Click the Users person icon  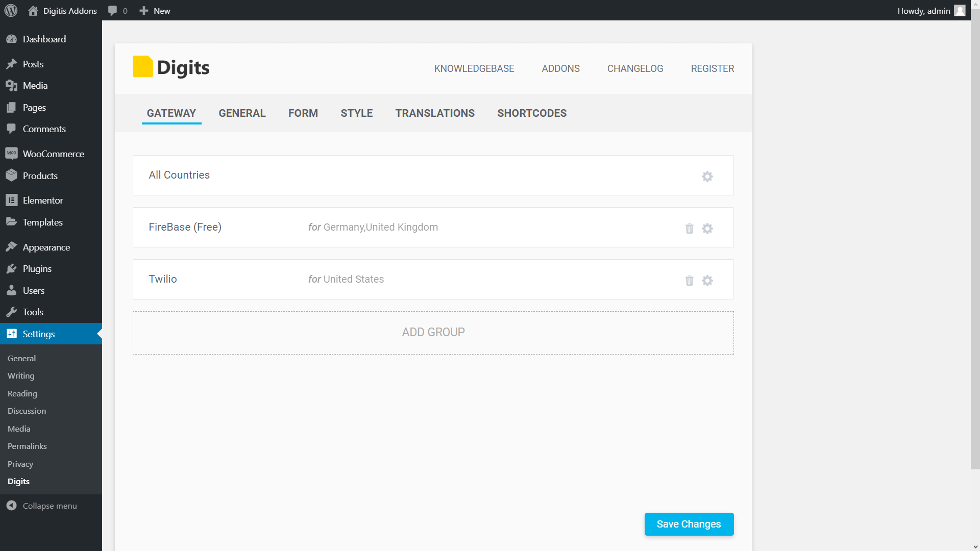11,290
